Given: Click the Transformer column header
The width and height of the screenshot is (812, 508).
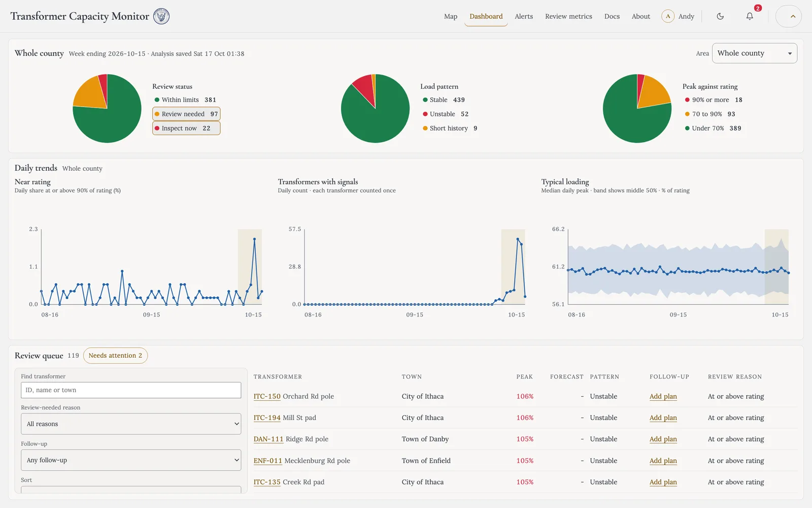Looking at the screenshot, I should point(278,377).
